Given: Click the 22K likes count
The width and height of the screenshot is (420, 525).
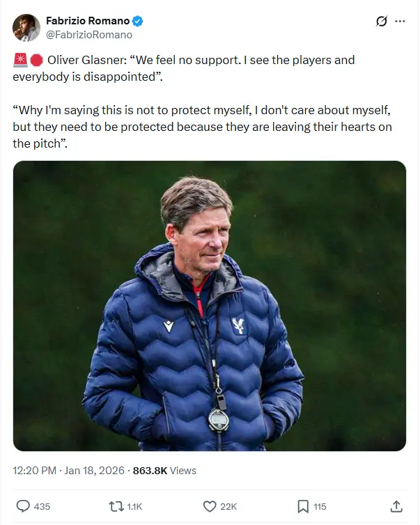Looking at the screenshot, I should (228, 506).
